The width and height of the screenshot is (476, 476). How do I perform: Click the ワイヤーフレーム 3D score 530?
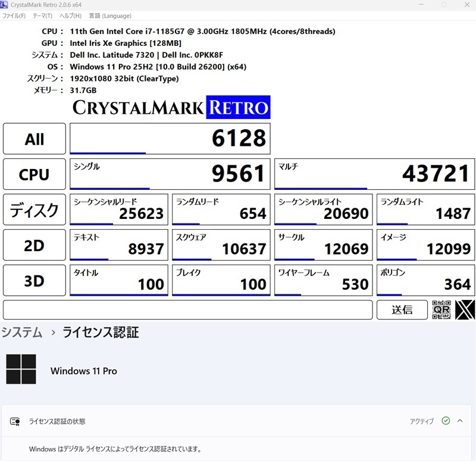pyautogui.click(x=323, y=280)
